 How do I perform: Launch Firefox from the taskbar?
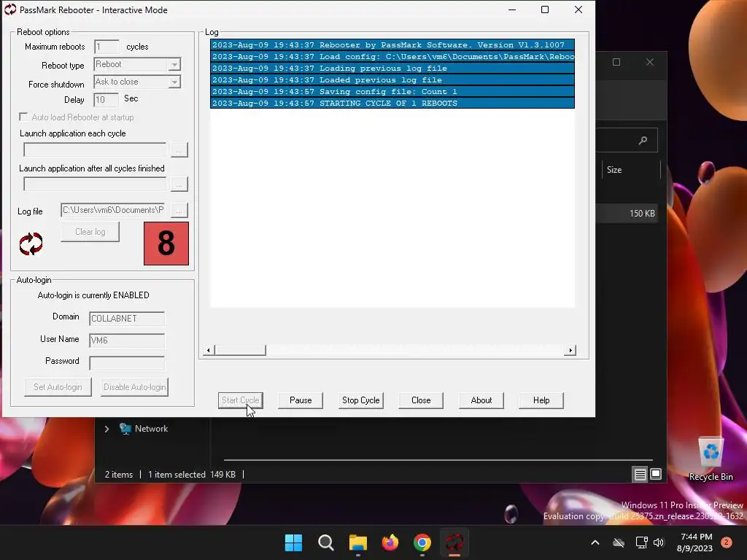click(390, 542)
